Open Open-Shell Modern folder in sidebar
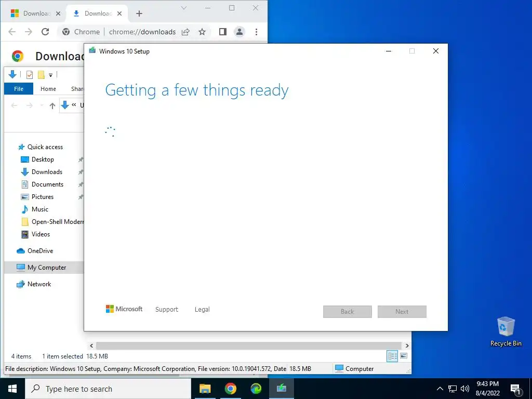The image size is (532, 399). pos(52,222)
